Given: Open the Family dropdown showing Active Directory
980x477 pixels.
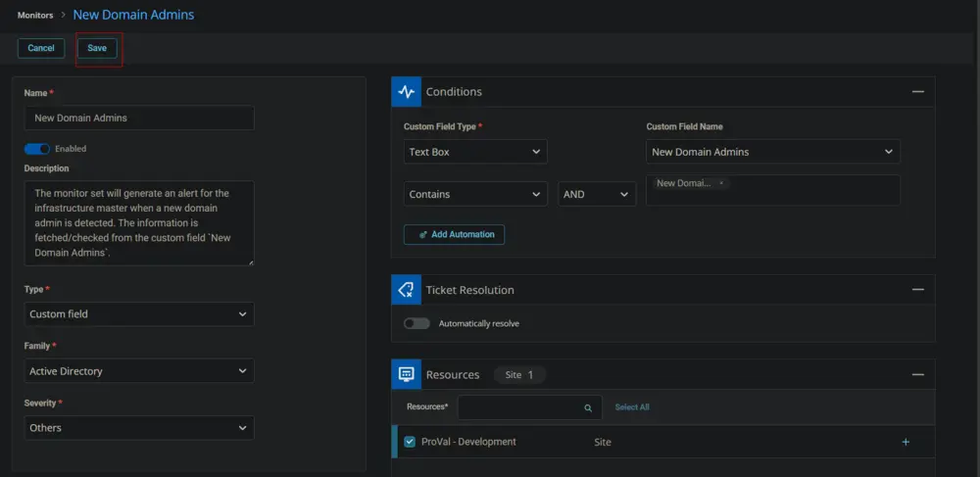Looking at the screenshot, I should [139, 371].
